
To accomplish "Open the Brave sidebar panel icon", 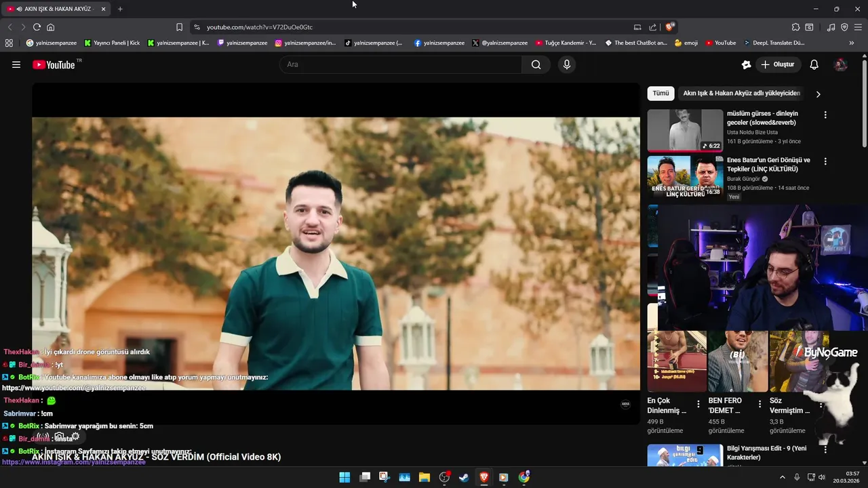I will [x=809, y=27].
